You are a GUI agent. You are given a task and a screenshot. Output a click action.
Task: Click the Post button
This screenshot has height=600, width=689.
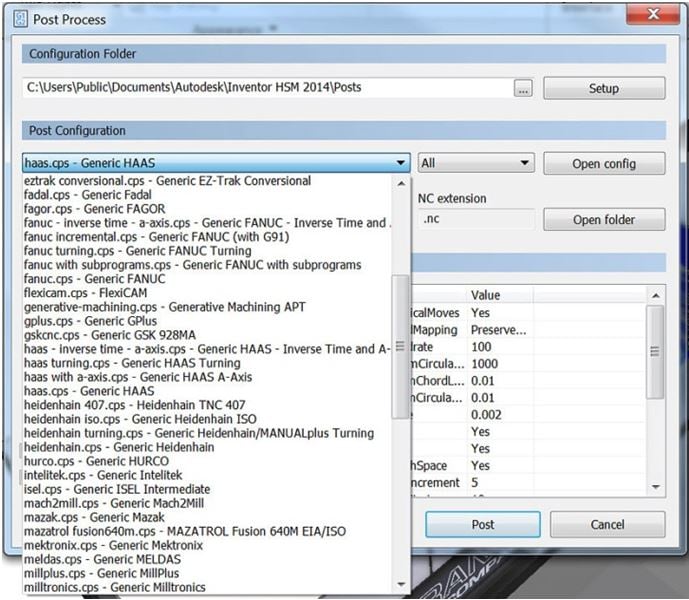(x=483, y=524)
